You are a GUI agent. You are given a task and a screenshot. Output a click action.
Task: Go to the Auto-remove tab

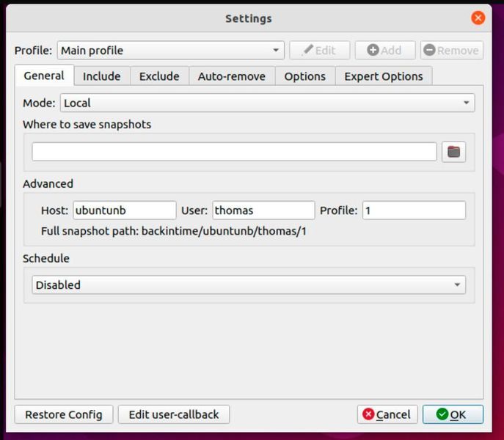(231, 76)
